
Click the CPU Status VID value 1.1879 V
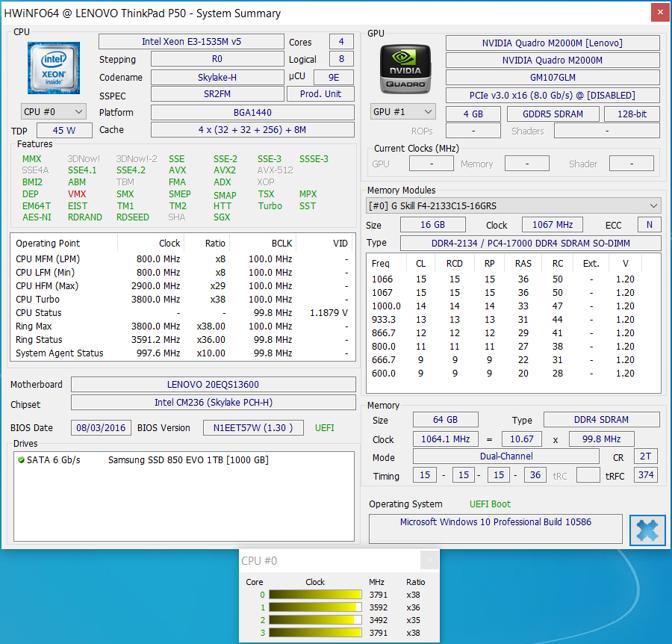point(329,313)
